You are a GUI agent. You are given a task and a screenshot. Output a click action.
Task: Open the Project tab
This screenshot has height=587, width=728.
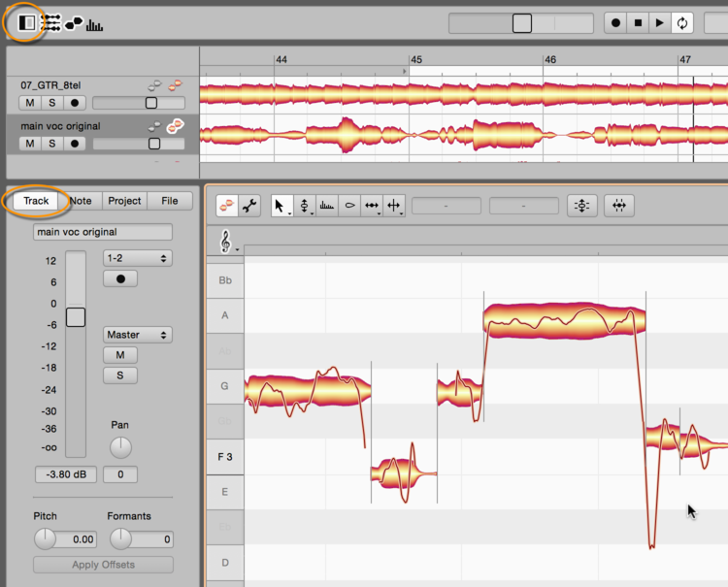tap(124, 201)
